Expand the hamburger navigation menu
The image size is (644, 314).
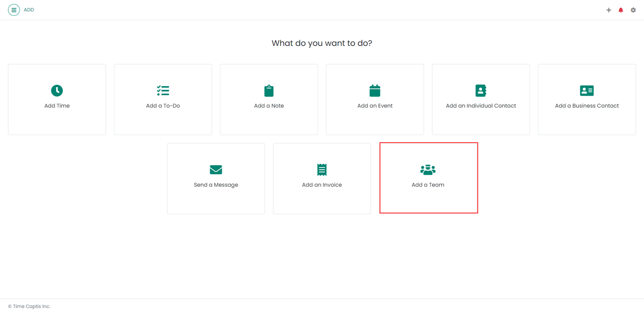[x=14, y=10]
